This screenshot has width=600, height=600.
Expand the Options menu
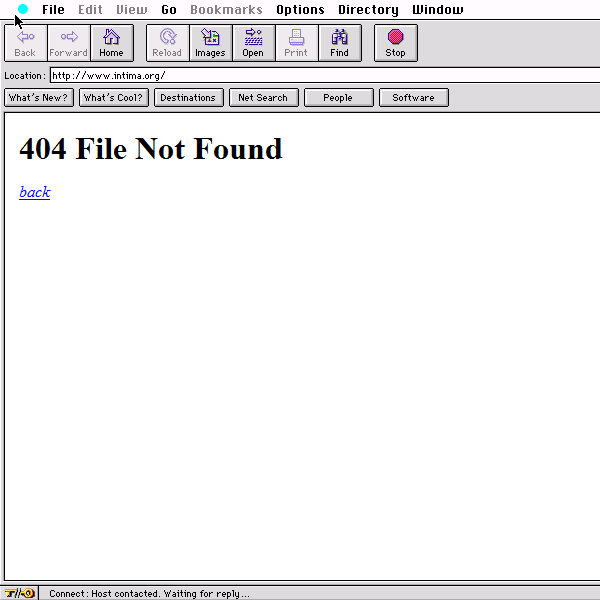tap(300, 10)
